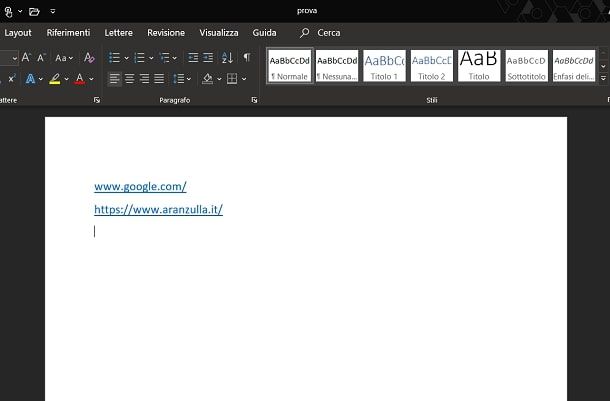Apply the Titolo 2 style
This screenshot has height=401, width=610.
pyautogui.click(x=432, y=66)
